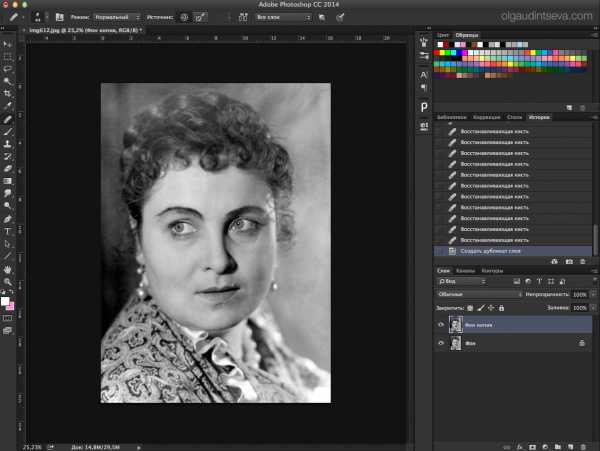
Task: Select the Eraser tool
Action: 7,168
